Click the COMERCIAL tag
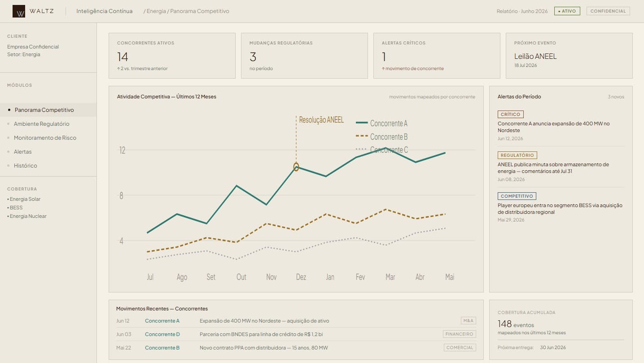 tap(460, 348)
